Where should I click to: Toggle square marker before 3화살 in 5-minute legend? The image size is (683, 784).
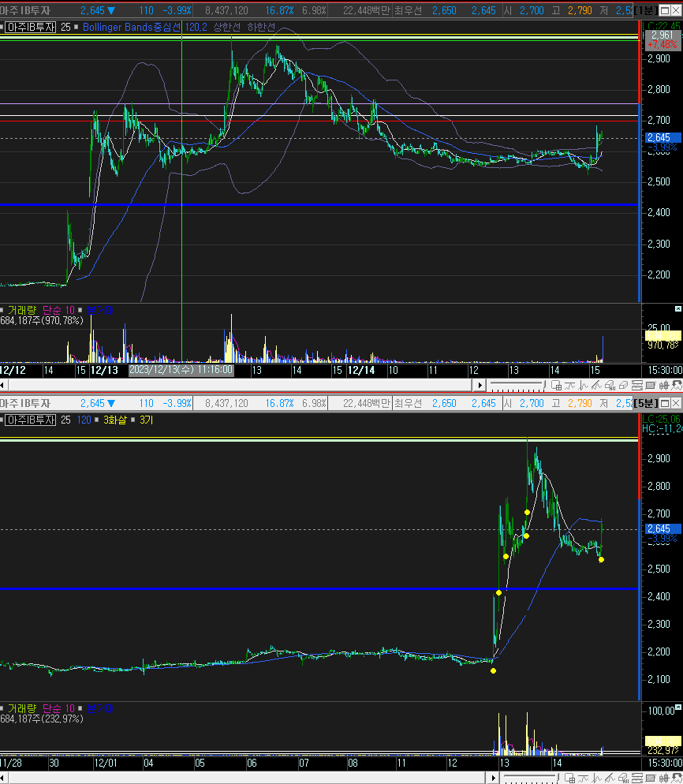click(x=96, y=420)
